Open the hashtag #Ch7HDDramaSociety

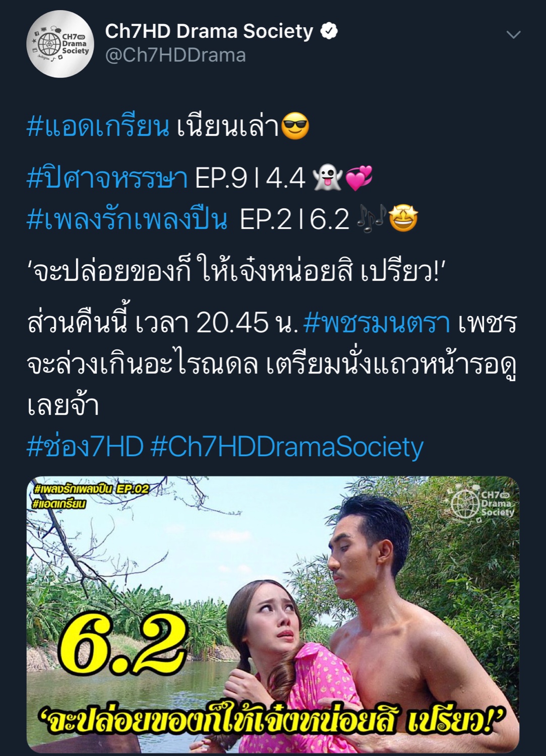[x=287, y=448]
